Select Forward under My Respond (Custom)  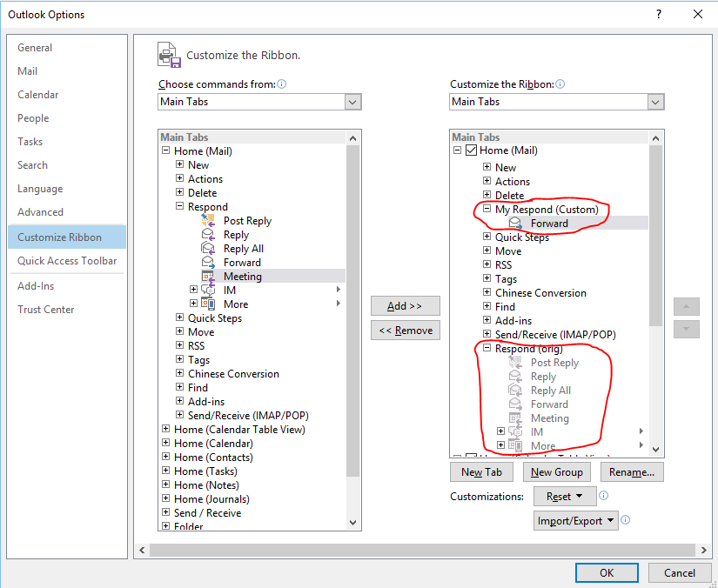(x=549, y=224)
